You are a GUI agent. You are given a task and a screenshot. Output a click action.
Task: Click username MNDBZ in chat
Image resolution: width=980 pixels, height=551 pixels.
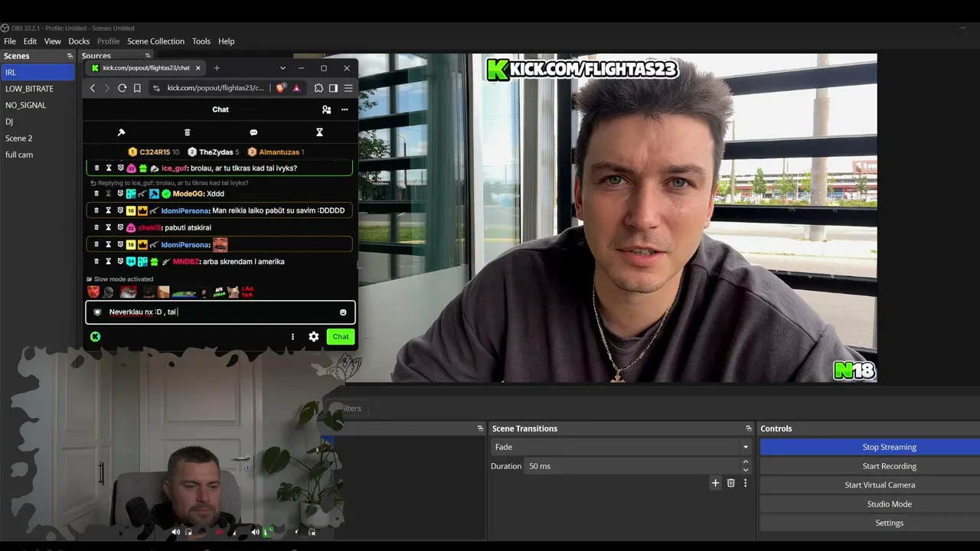point(186,262)
